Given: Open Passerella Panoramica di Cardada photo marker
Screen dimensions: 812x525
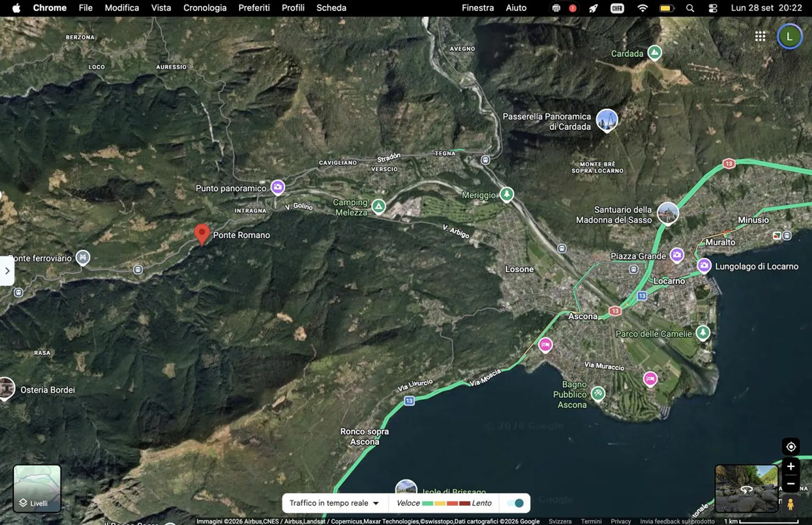Looking at the screenshot, I should click(607, 120).
